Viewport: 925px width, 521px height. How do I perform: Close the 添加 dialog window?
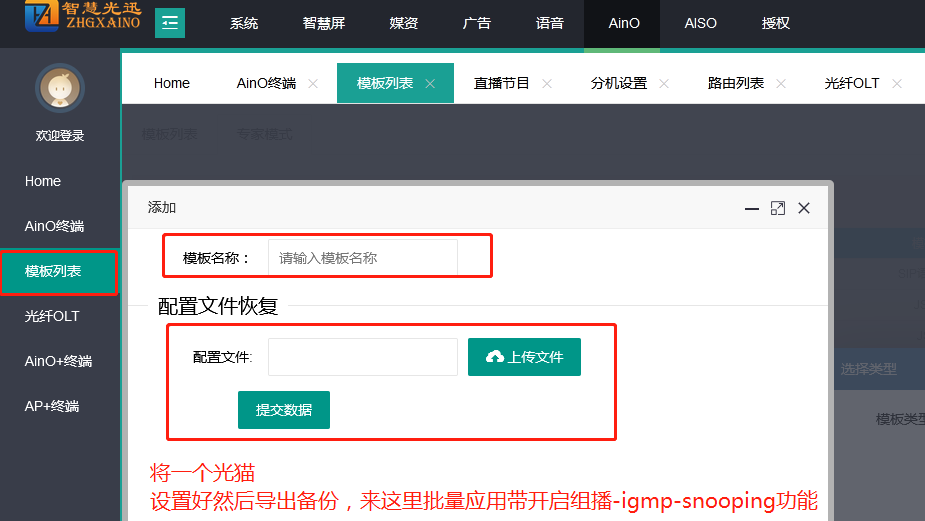coord(804,208)
